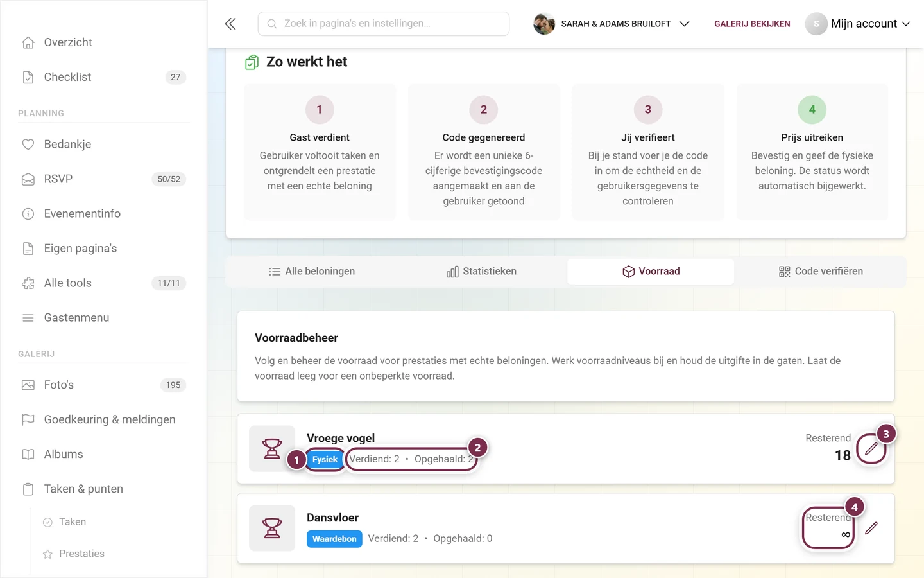The image size is (924, 578).
Task: Switch to the Alle beloningen tab
Action: pyautogui.click(x=312, y=271)
